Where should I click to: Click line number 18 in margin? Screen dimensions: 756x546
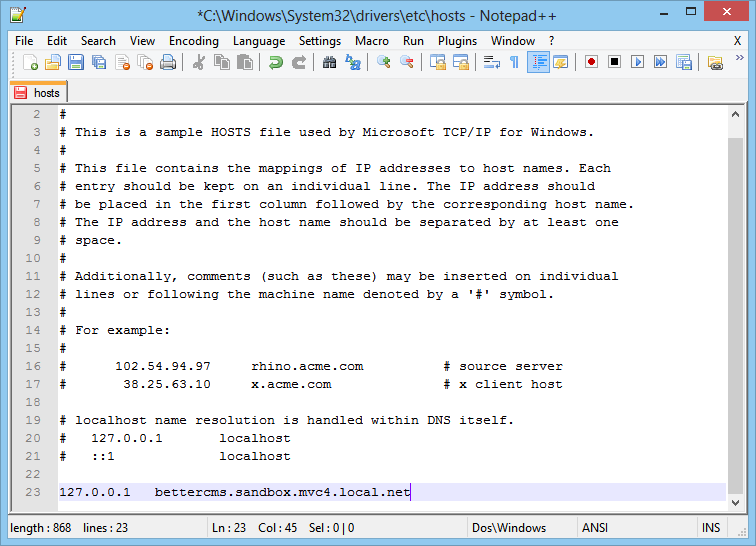[33, 402]
